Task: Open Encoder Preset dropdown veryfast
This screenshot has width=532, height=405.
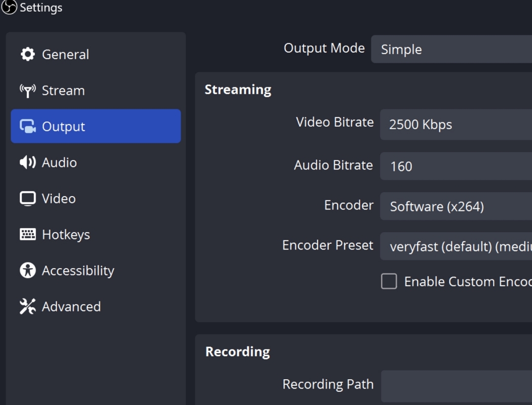Action: pyautogui.click(x=456, y=246)
